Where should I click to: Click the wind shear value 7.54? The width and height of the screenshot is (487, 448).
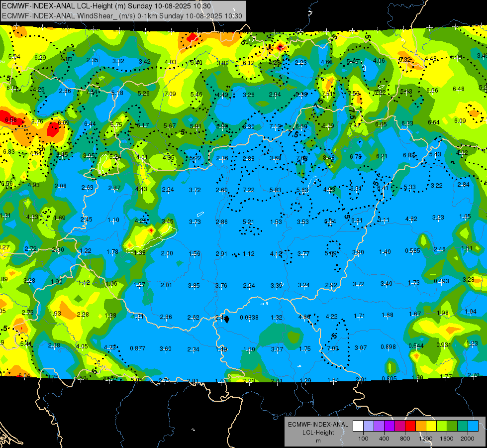pos(92,92)
